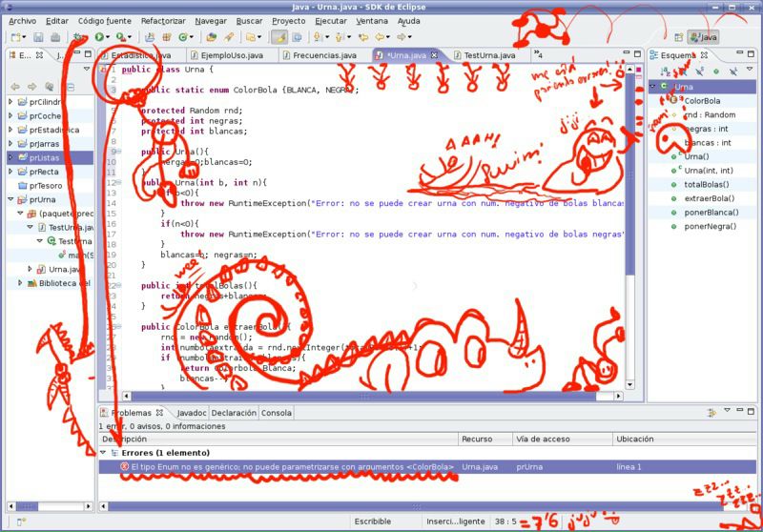Run the program with green play icon

click(99, 37)
